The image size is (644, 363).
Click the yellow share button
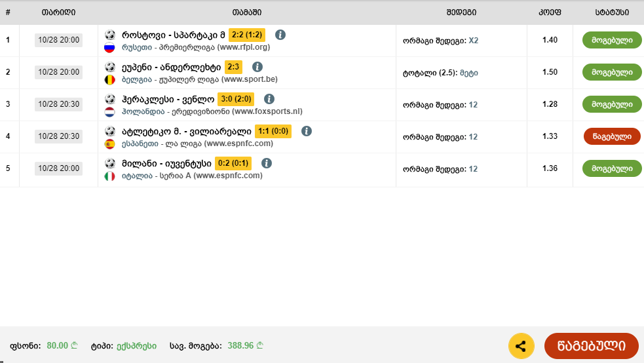pos(521,346)
